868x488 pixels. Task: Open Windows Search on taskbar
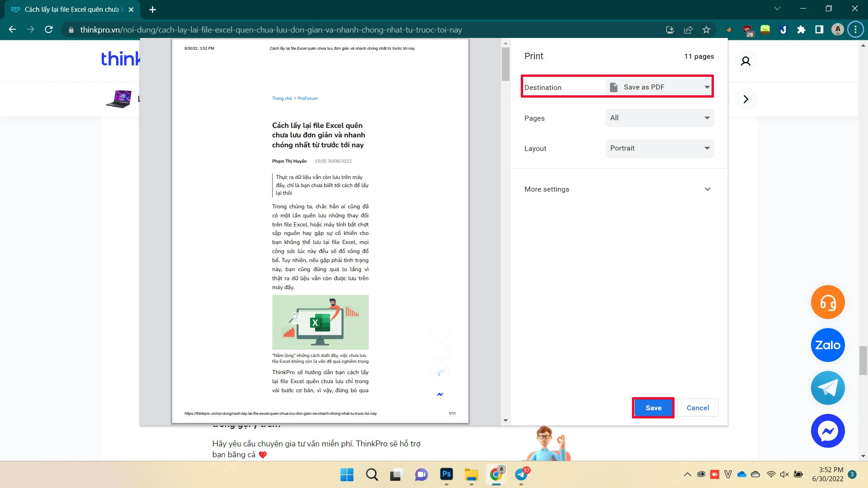[372, 474]
